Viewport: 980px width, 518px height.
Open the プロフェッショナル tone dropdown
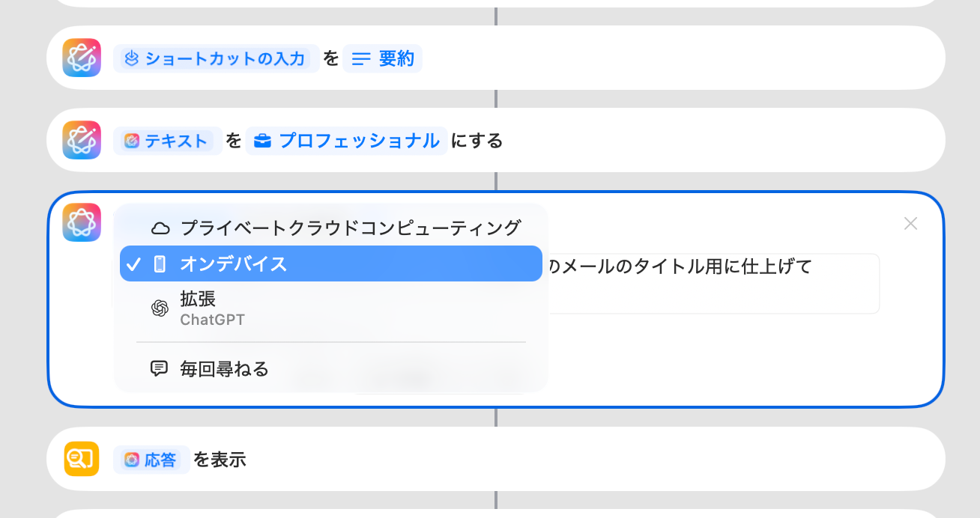point(347,141)
